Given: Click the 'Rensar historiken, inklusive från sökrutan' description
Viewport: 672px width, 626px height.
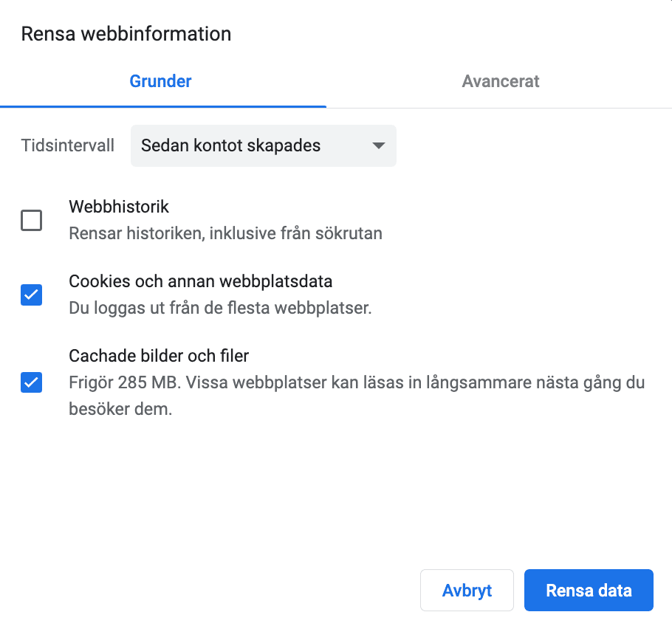Looking at the screenshot, I should pyautogui.click(x=225, y=234).
